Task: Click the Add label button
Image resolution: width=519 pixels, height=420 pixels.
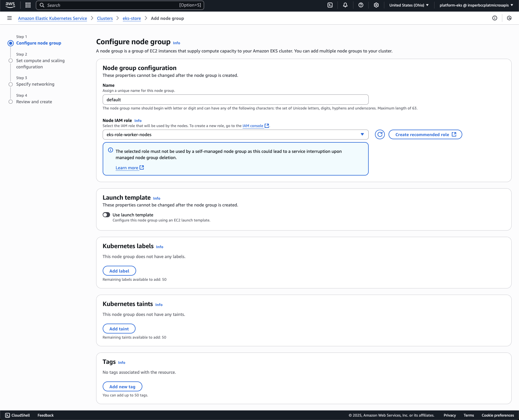Action: point(119,271)
